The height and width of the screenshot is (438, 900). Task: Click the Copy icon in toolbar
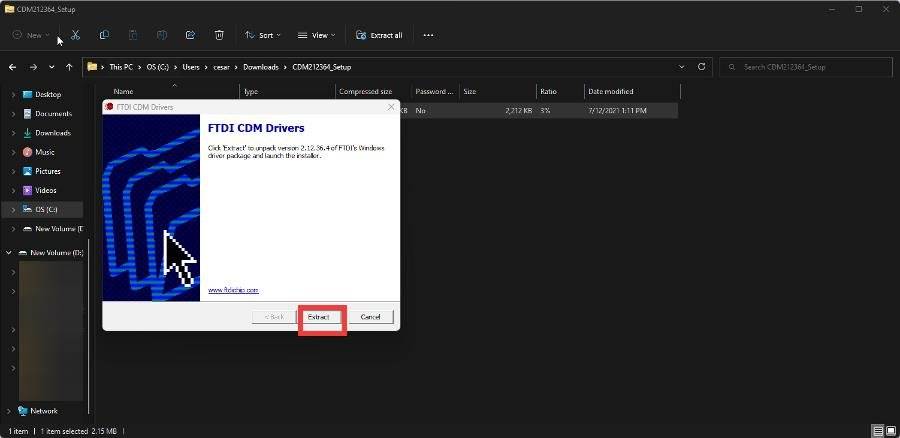(104, 35)
